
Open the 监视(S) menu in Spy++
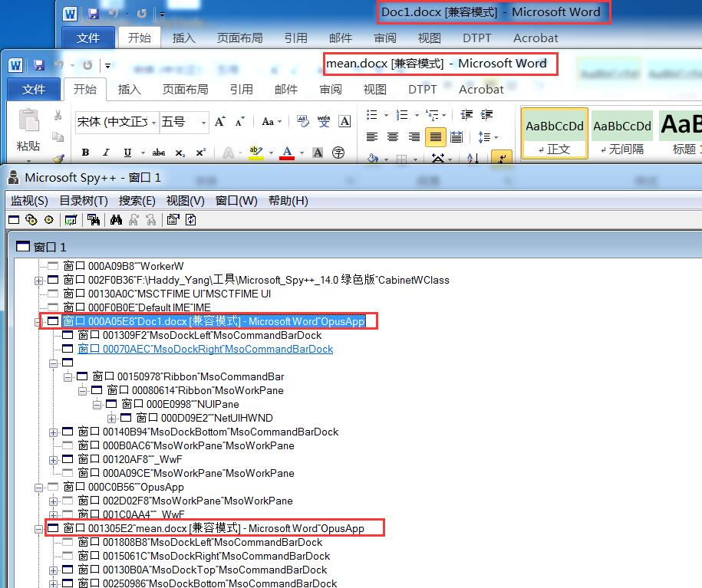pyautogui.click(x=29, y=201)
